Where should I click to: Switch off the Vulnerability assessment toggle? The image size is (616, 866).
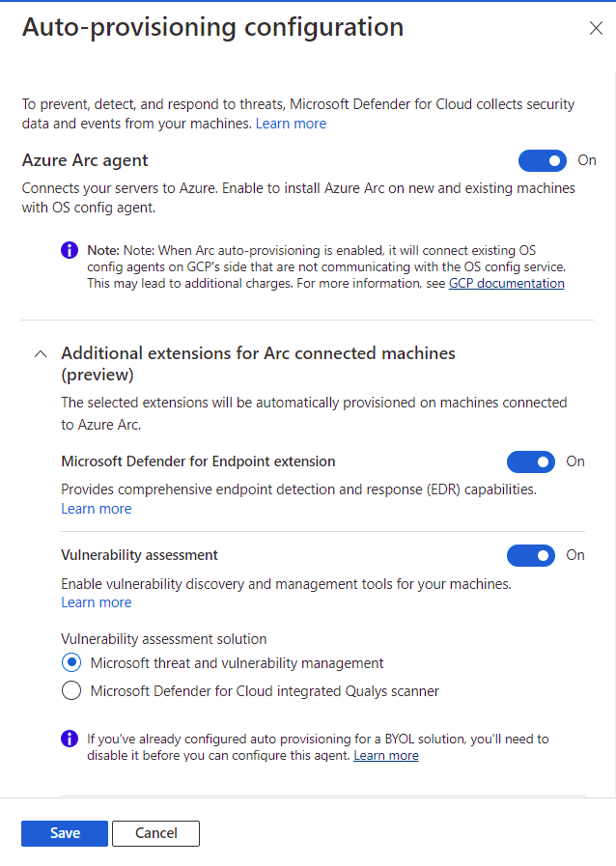531,555
